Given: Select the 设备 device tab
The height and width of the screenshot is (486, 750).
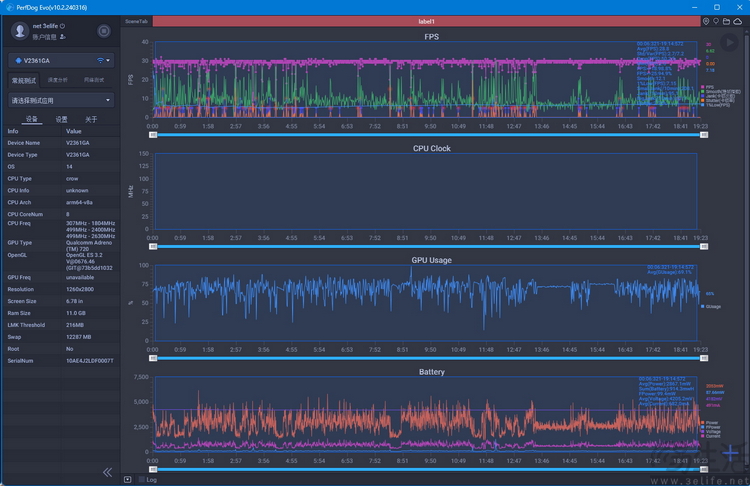Looking at the screenshot, I should point(32,119).
